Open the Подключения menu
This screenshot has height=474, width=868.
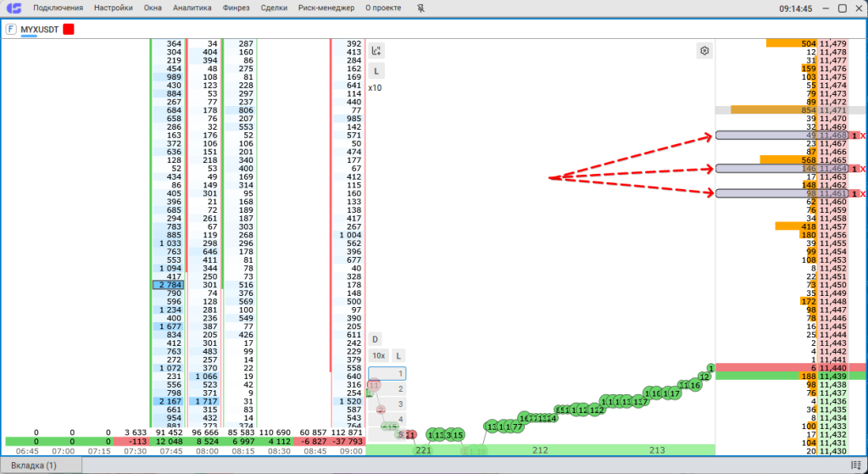pos(58,8)
